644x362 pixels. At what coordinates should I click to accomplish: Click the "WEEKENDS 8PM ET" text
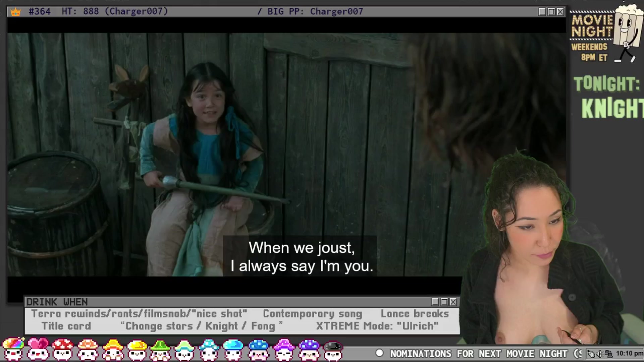pos(590,52)
